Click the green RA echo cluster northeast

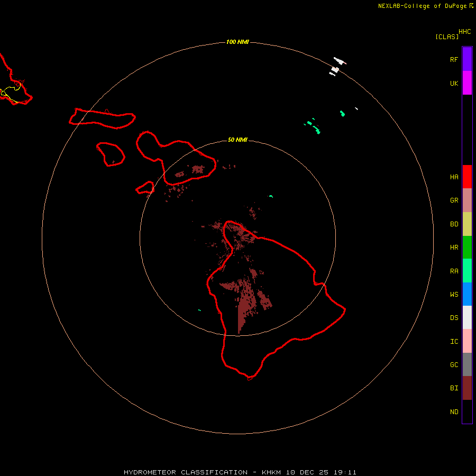coord(313,126)
